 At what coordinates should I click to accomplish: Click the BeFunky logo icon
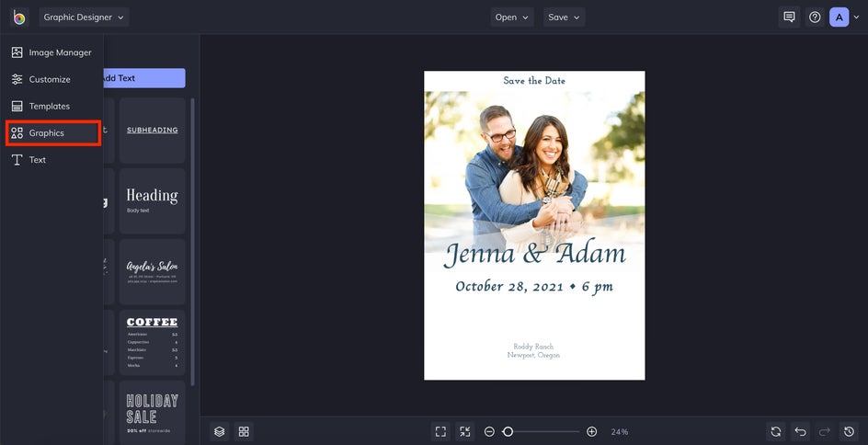click(x=19, y=17)
